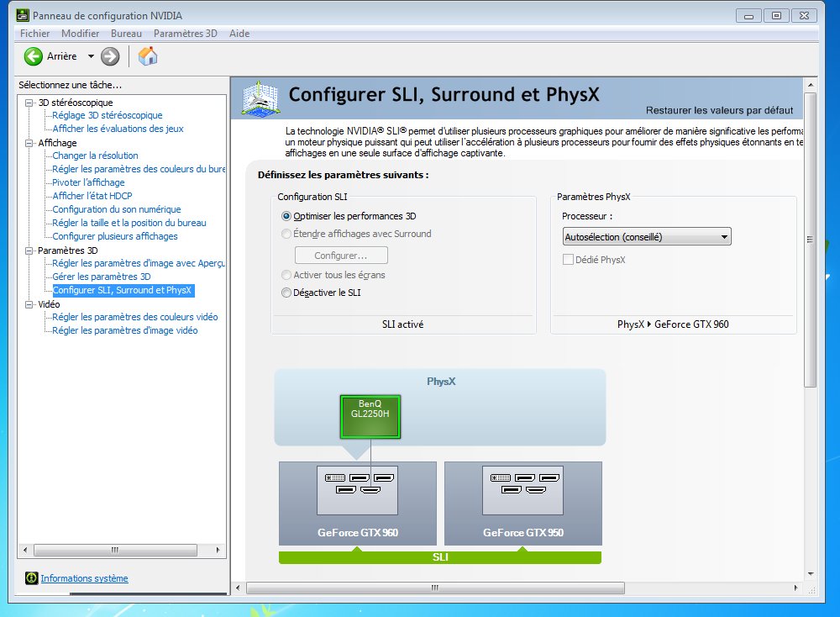Select Changer la résolution in tree
The height and width of the screenshot is (617, 840).
point(95,156)
